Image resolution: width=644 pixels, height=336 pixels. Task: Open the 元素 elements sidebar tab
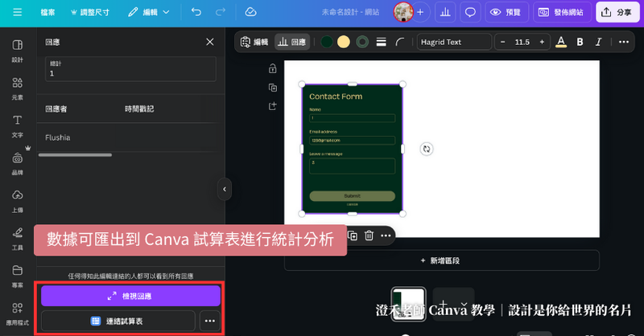pyautogui.click(x=17, y=88)
